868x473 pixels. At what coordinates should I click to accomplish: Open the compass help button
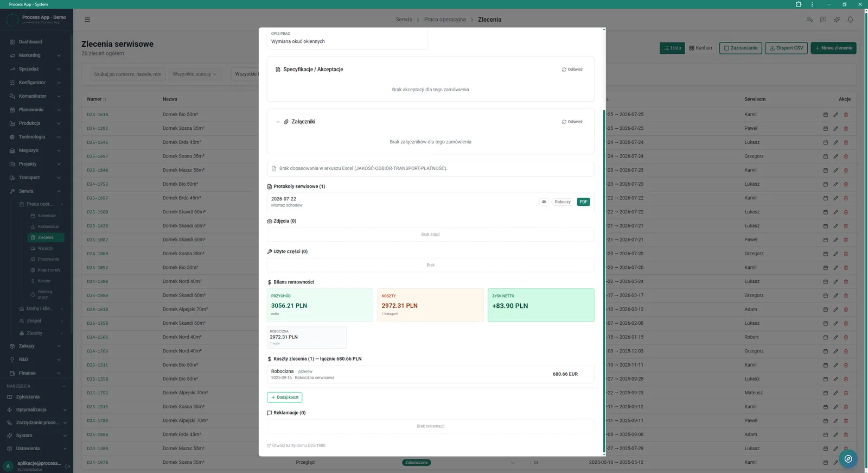pos(848,459)
